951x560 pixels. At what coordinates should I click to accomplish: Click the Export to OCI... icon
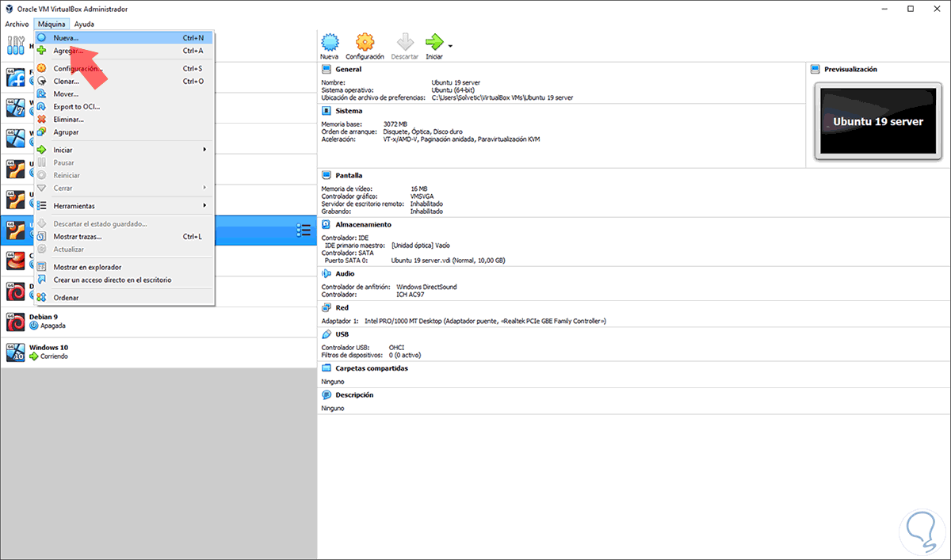[x=42, y=106]
